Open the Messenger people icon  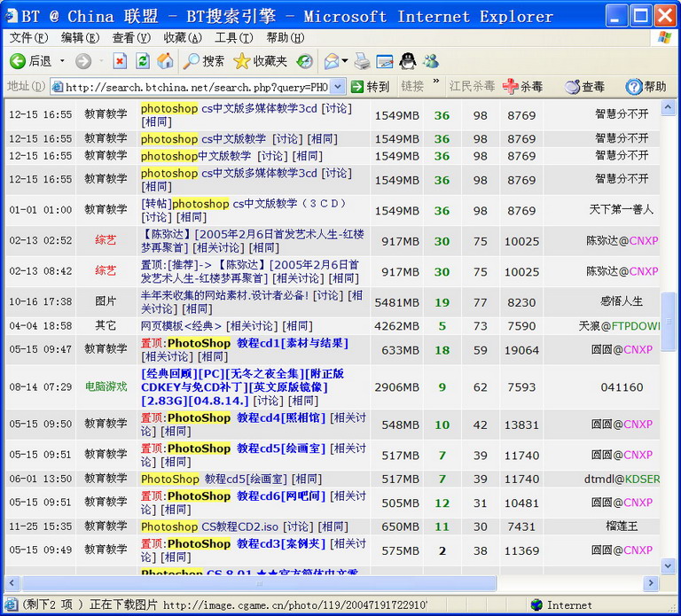point(431,61)
